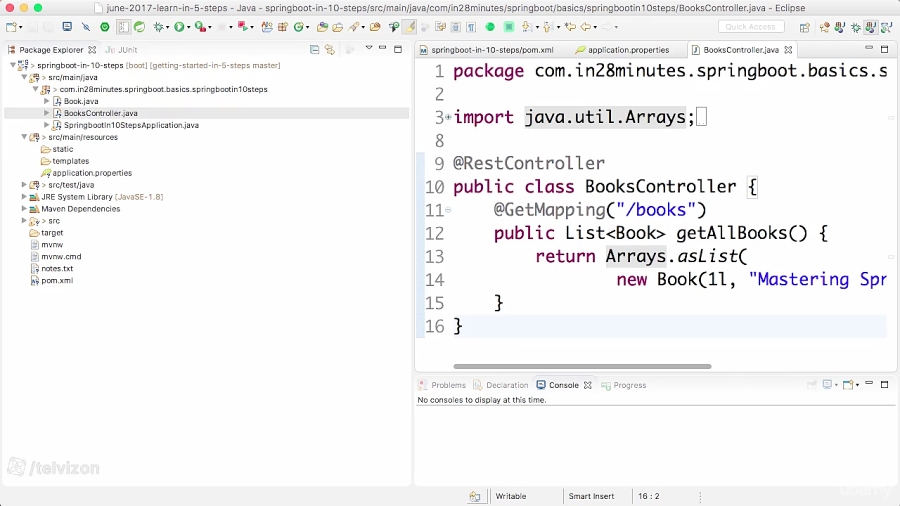
Task: Select pom.xml in Package Explorer
Action: 57,281
